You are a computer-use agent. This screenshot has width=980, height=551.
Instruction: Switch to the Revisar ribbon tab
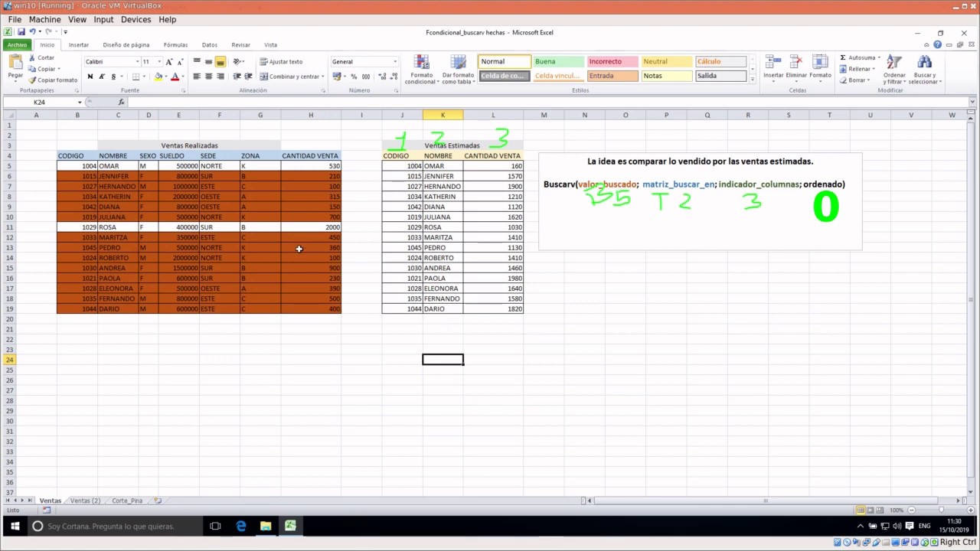(x=240, y=44)
